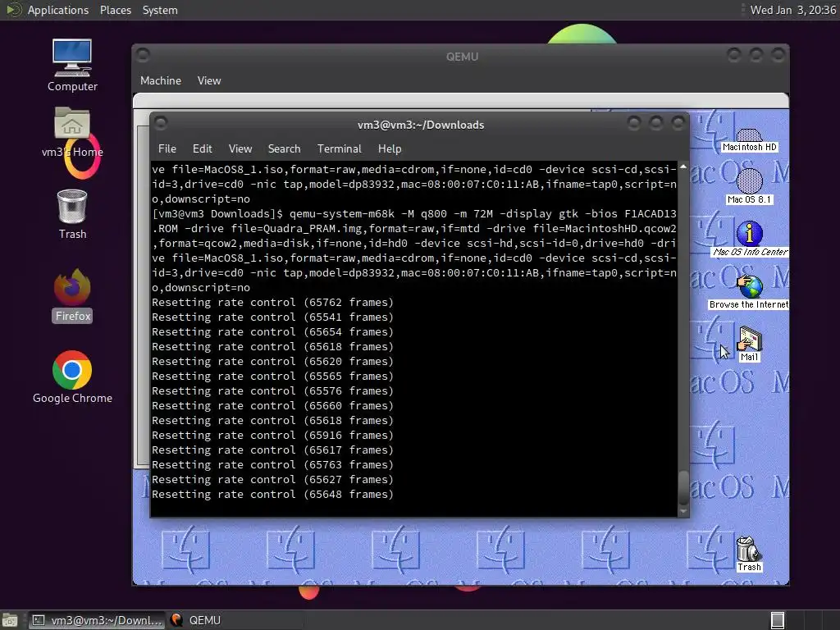This screenshot has width=840, height=630.
Task: Click the line 'Resetting rate control (65541 frames)'
Action: point(272,317)
